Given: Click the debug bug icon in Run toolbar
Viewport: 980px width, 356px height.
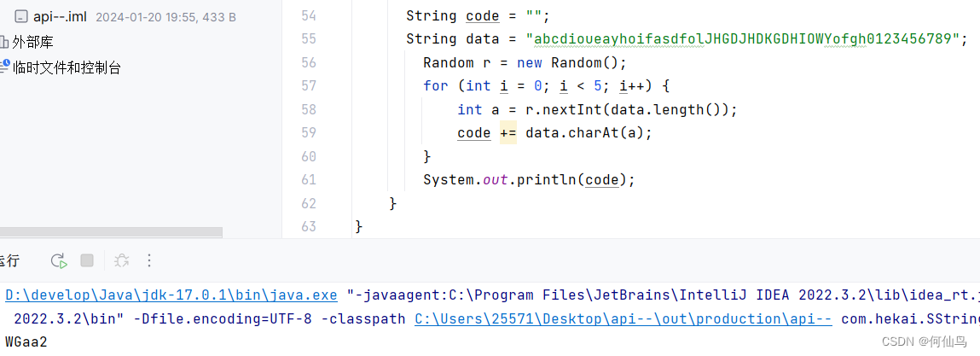Looking at the screenshot, I should pos(121,261).
